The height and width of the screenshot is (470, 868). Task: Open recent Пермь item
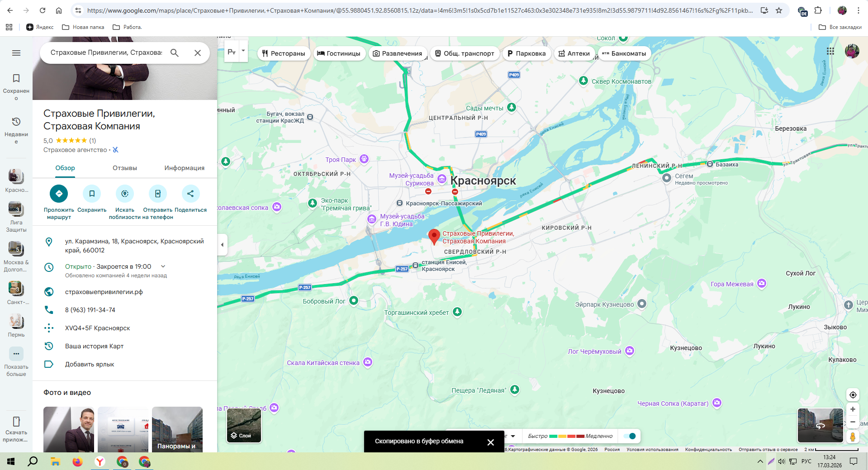click(16, 325)
